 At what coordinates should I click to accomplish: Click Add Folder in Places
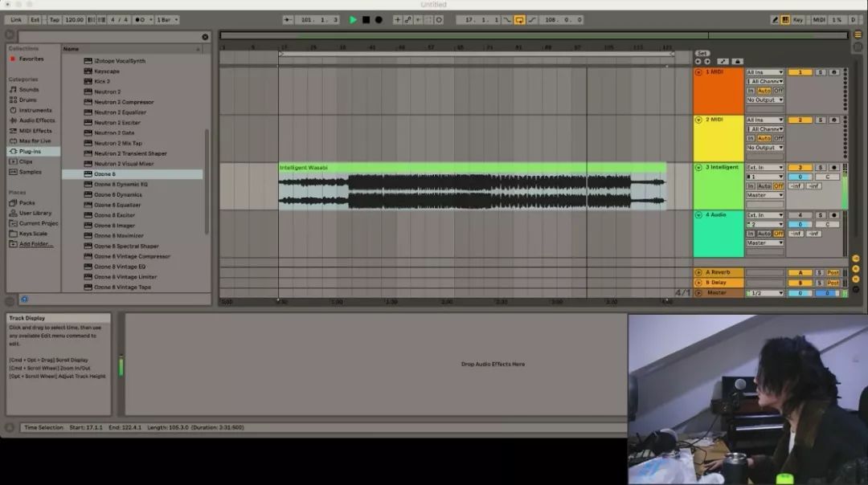pos(36,244)
